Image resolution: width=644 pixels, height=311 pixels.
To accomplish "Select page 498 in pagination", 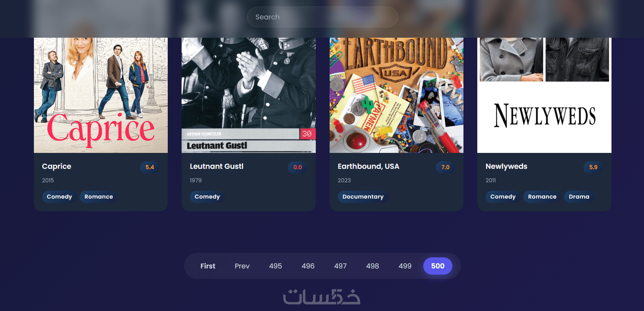I will point(372,266).
